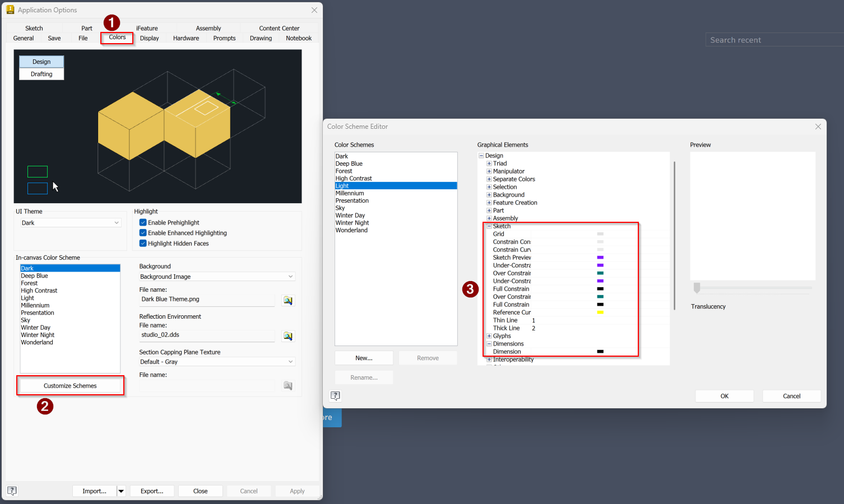
Task: Open help in Color Scheme Editor
Action: 335,396
